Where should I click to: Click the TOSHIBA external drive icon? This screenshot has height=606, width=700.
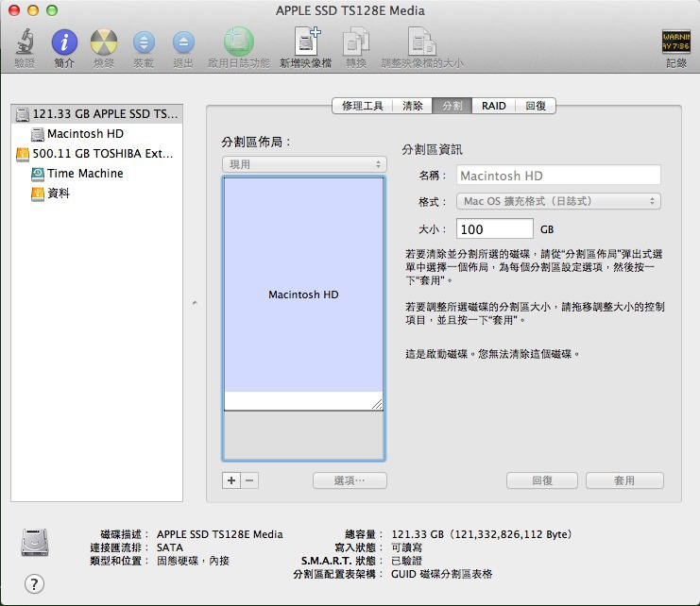tap(23, 154)
